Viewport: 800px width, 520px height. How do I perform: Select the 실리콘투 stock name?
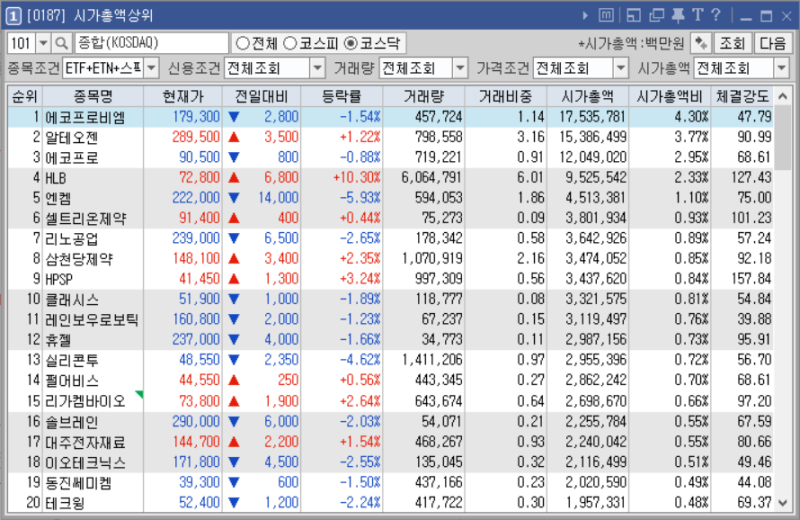click(71, 361)
